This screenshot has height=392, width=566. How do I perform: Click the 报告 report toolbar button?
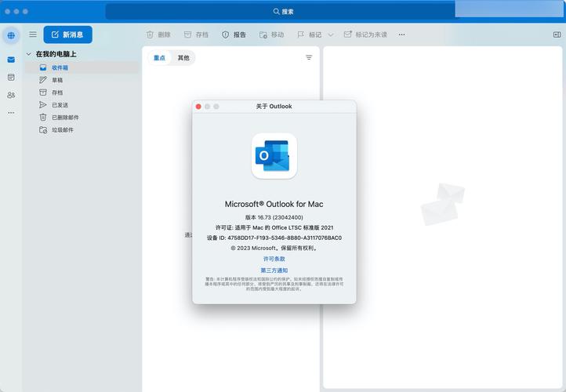tap(234, 34)
